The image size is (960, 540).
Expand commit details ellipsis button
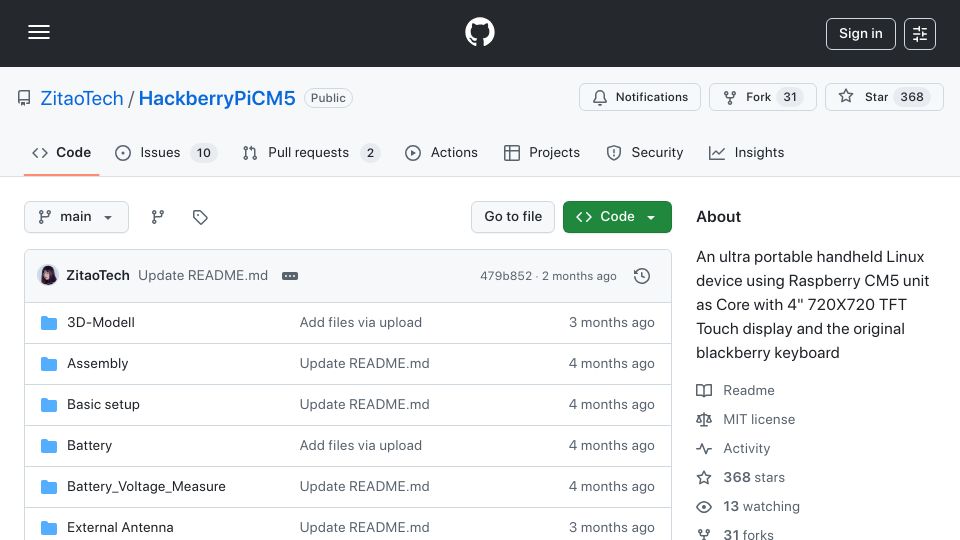click(x=290, y=276)
